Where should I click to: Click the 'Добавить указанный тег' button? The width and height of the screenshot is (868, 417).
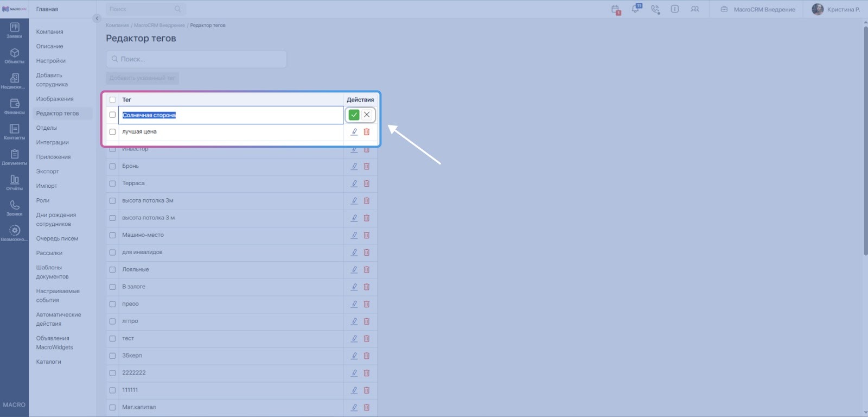142,78
